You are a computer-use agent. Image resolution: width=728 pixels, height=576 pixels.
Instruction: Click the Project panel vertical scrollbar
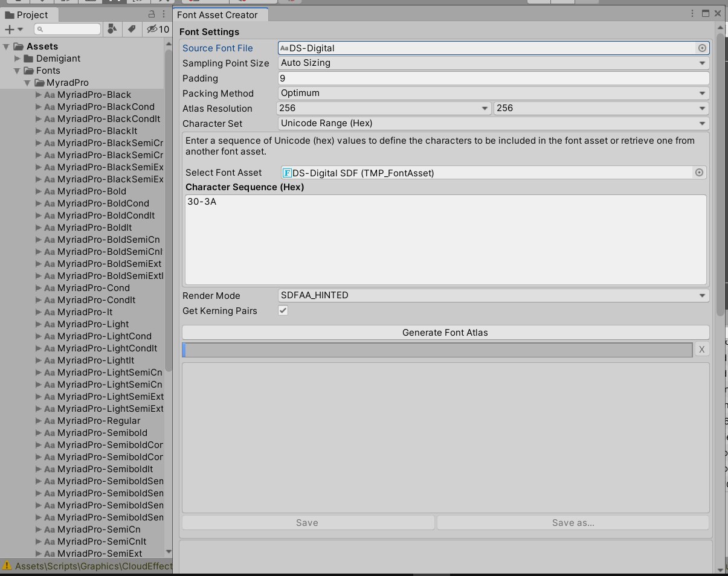point(169,211)
